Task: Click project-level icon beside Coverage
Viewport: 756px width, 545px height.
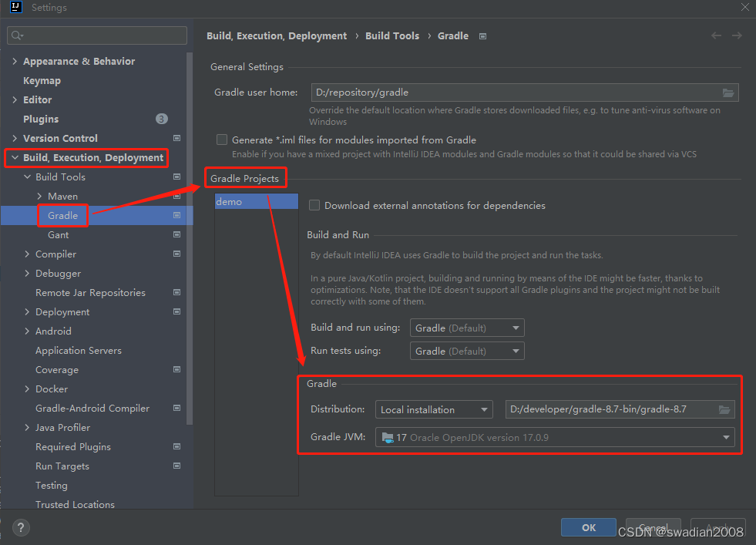Action: pos(177,370)
